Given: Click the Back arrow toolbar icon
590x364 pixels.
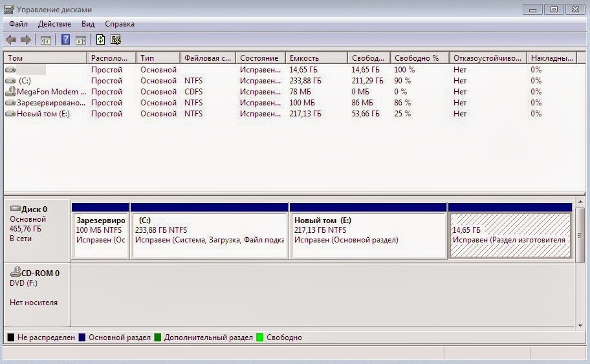Looking at the screenshot, I should [x=10, y=40].
